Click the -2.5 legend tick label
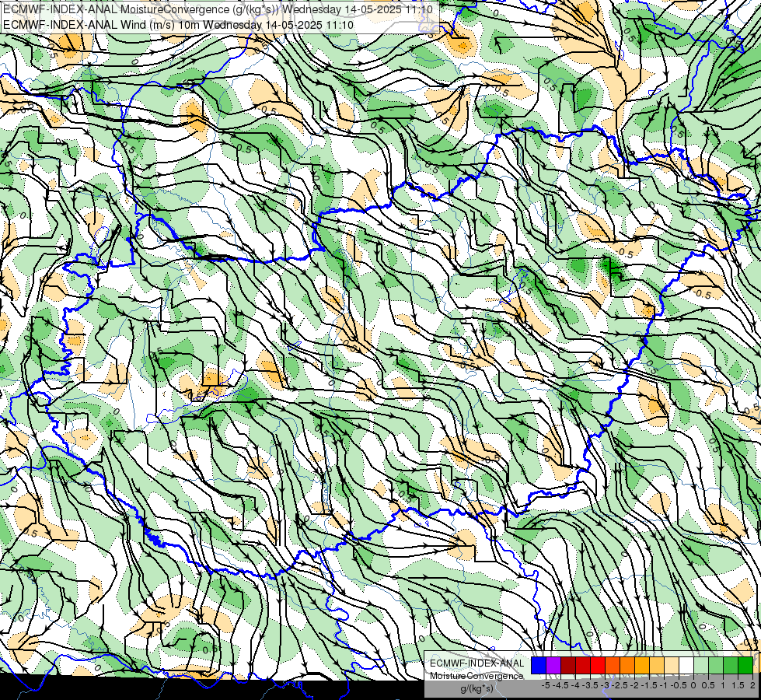Viewport: 761px width, 700px height. (620, 685)
